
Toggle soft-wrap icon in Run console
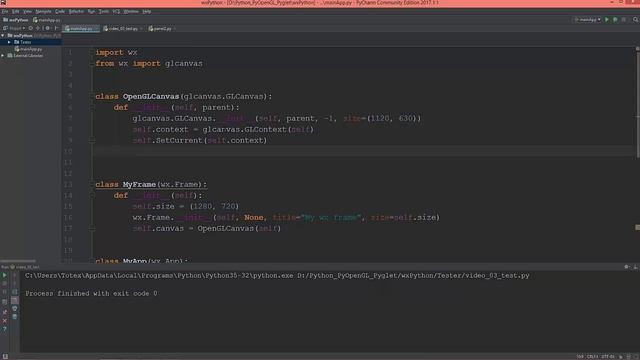(x=15, y=292)
